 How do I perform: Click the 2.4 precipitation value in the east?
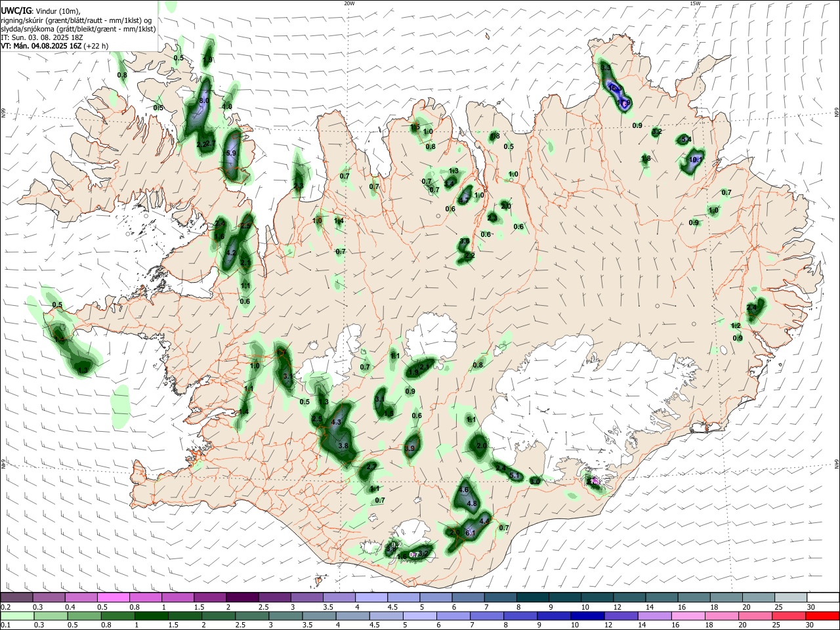752,306
